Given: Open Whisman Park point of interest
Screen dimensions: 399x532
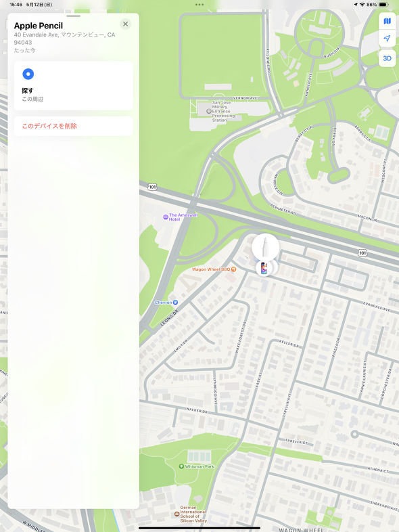Looking at the screenshot, I should point(181,466).
